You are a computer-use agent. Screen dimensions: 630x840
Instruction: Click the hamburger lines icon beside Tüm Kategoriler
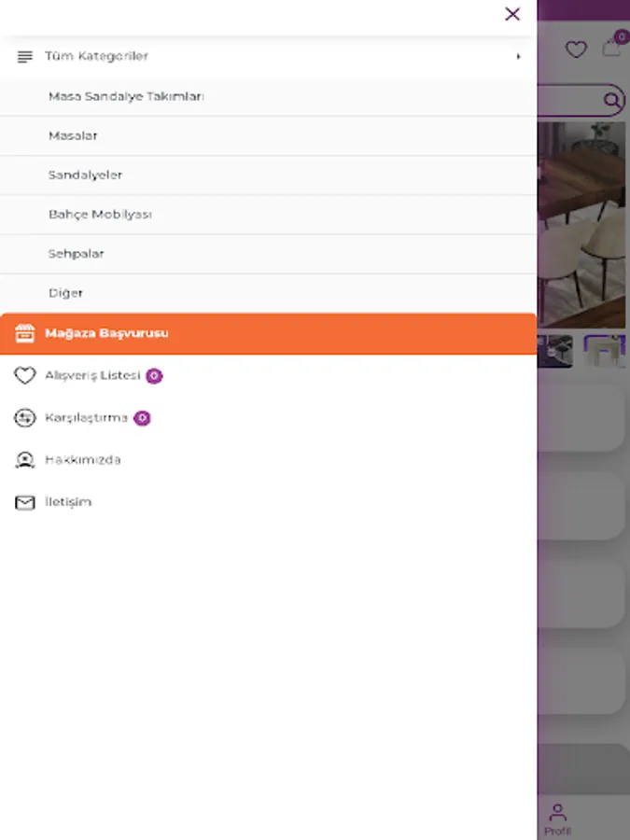(x=24, y=56)
